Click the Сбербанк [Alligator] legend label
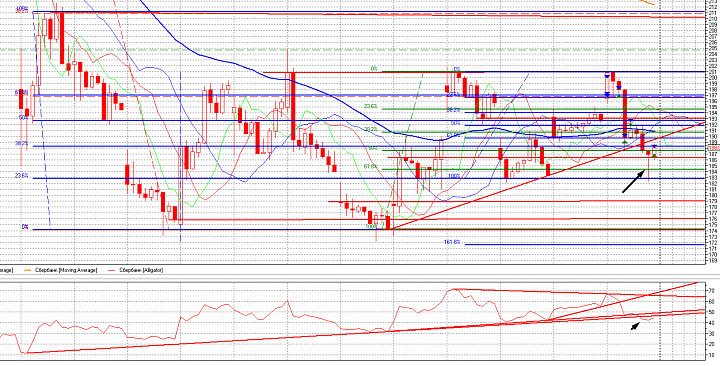This screenshot has width=720, height=366. tap(141, 270)
